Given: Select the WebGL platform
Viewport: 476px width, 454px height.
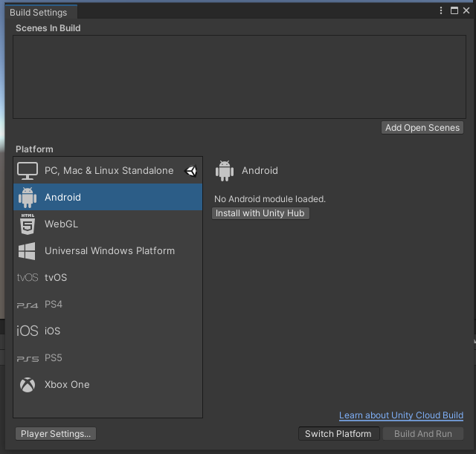Looking at the screenshot, I should 108,224.
